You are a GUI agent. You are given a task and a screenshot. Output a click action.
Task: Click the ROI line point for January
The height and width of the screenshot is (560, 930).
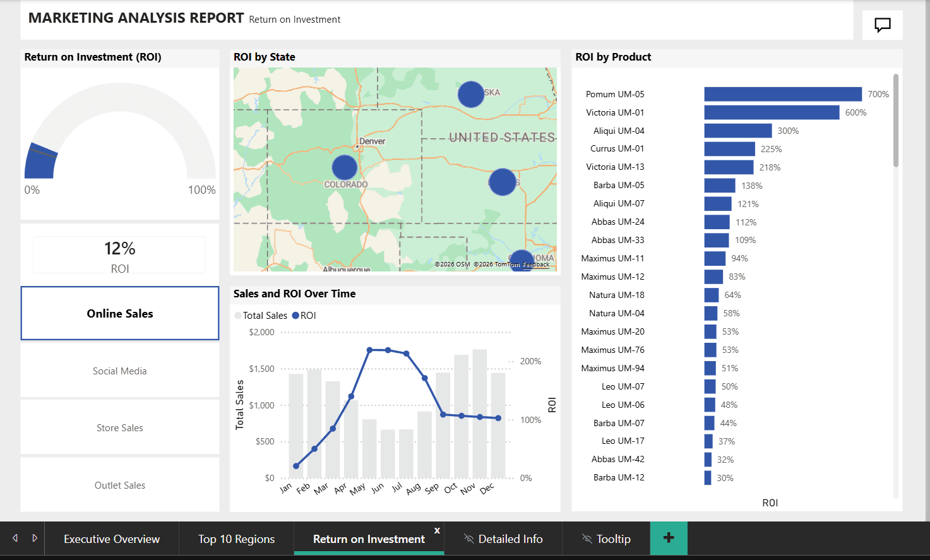pos(296,466)
